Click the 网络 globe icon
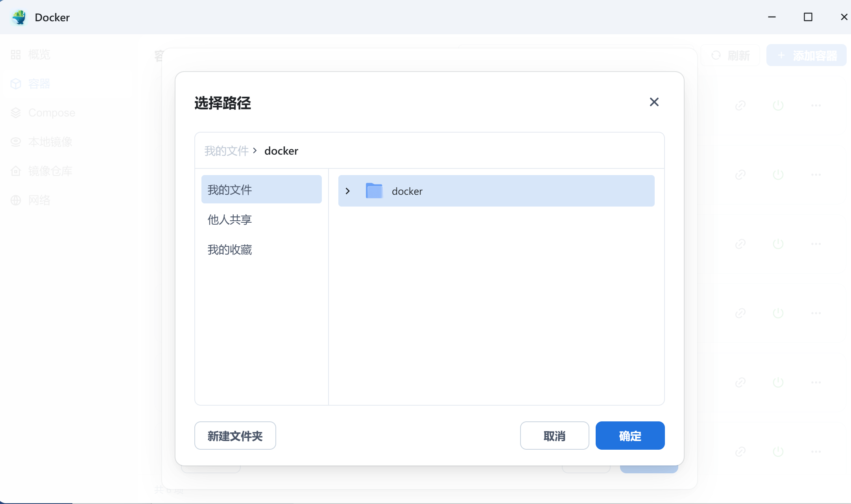This screenshot has width=851, height=504. (x=16, y=200)
